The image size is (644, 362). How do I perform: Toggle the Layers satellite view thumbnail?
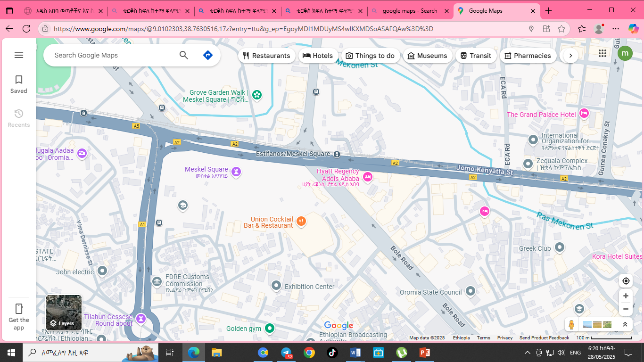pos(64,312)
